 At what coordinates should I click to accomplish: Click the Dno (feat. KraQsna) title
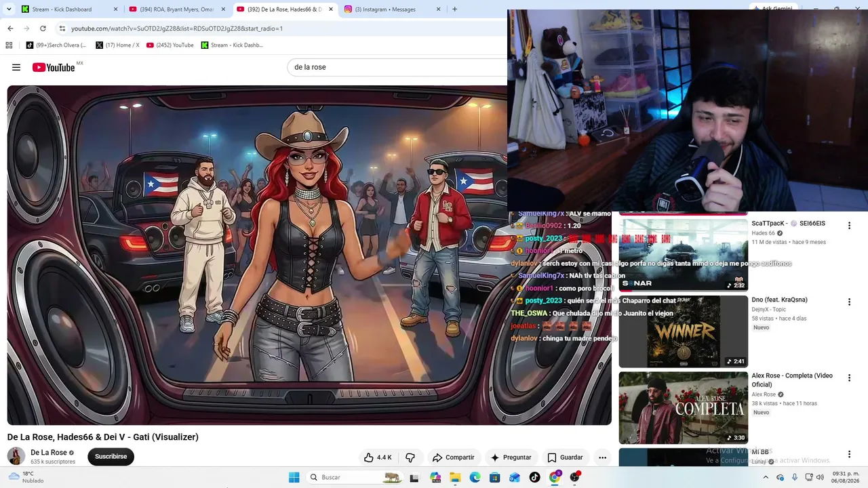coord(779,300)
